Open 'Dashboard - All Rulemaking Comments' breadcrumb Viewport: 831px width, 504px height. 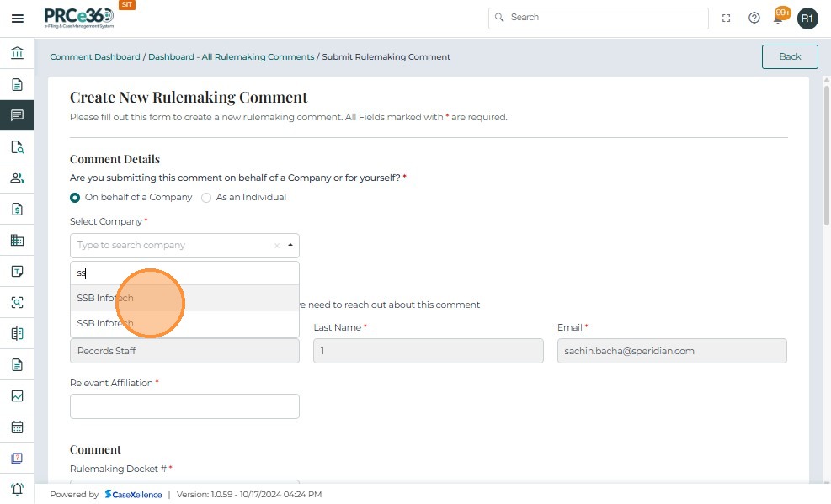coord(231,57)
